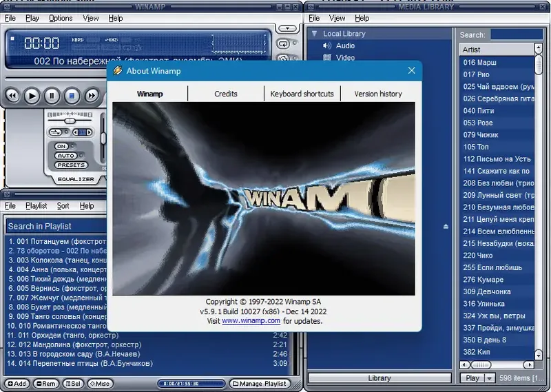
Task: Open File menu in playlist editor
Action: pos(10,206)
